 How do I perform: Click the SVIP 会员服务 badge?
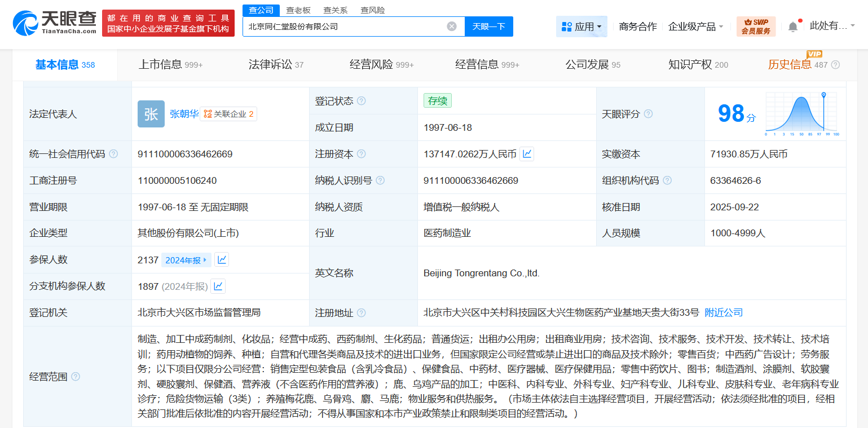coord(756,26)
